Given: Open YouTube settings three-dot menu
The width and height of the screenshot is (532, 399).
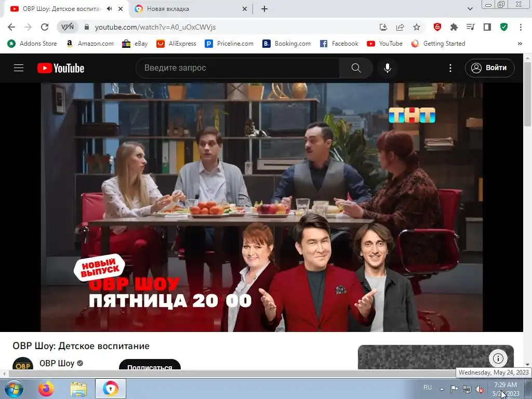Looking at the screenshot, I should (x=450, y=68).
